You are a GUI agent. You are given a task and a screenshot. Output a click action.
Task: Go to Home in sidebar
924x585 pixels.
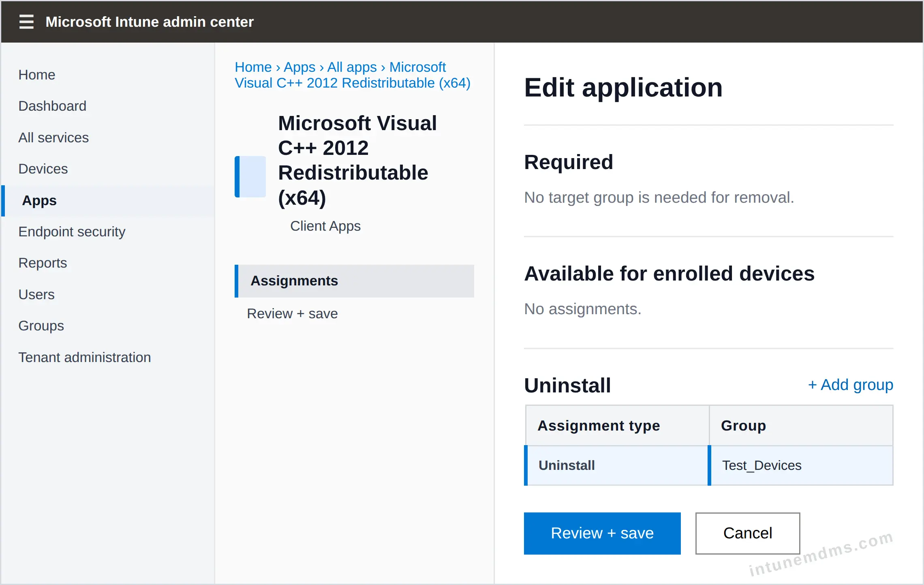37,75
